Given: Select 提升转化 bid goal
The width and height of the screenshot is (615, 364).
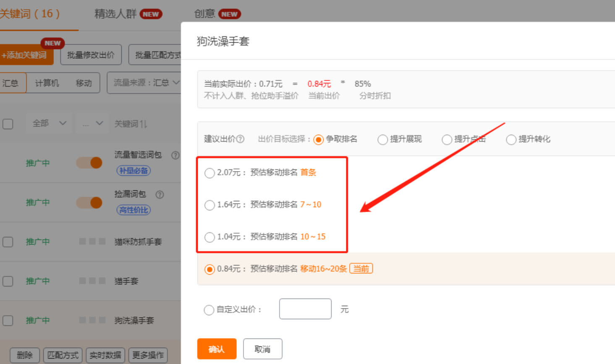Looking at the screenshot, I should [511, 139].
